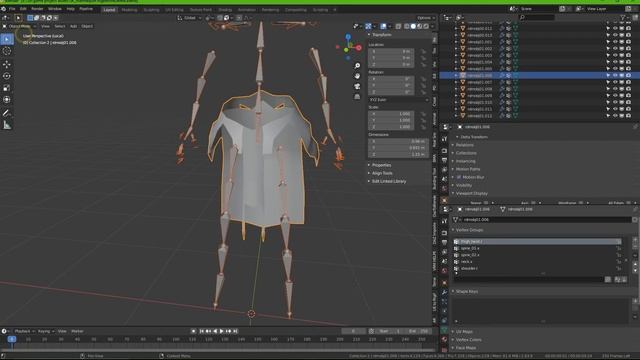Open the Object Mode dropdown
This screenshot has height=360, width=640.
[x=19, y=26]
